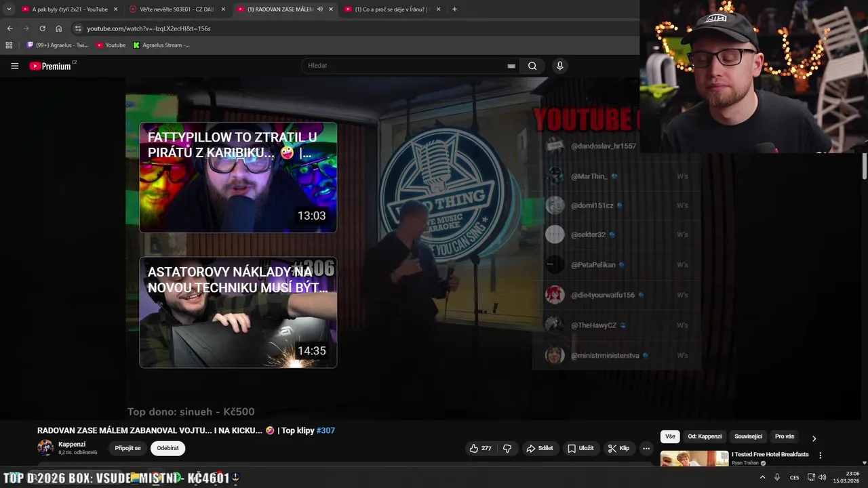
Task: Open the Kappenzi channel avatar
Action: (45, 448)
